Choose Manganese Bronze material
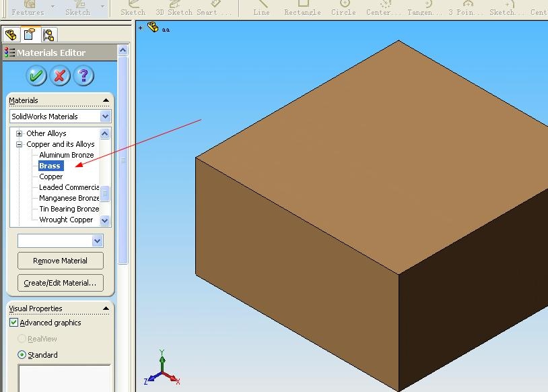Screen dimensions: 548x392 coord(69,198)
